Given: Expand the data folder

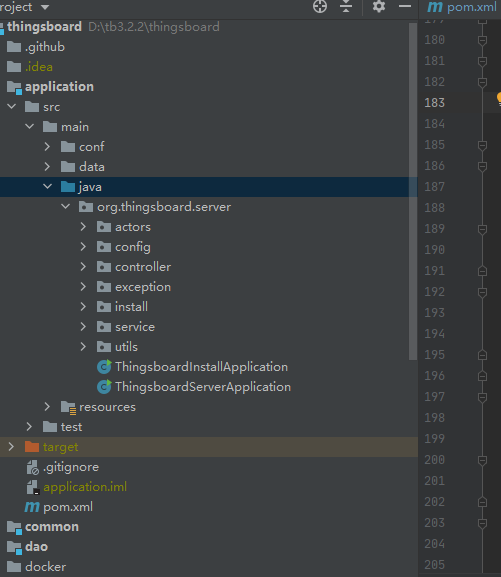Looking at the screenshot, I should (47, 166).
